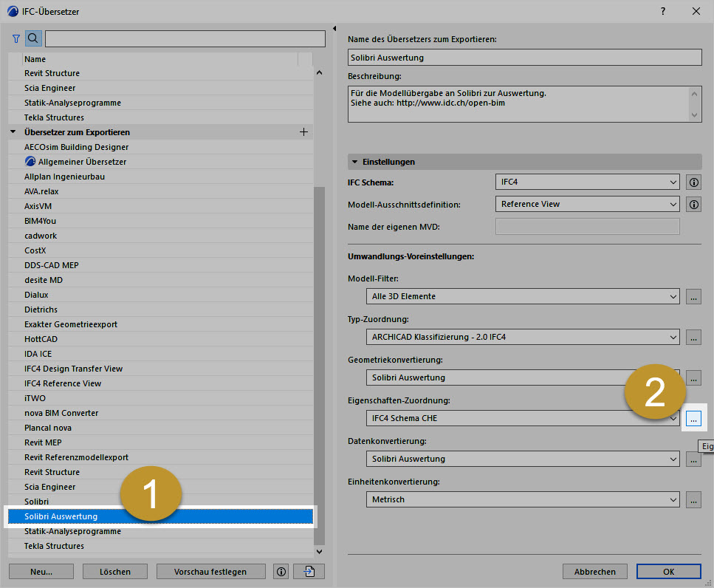
Task: Click the info icon beside Vorschau festlegen
Action: pos(281,572)
